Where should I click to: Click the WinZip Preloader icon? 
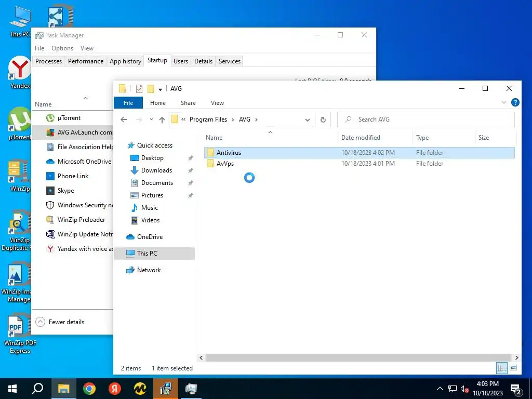coord(50,220)
